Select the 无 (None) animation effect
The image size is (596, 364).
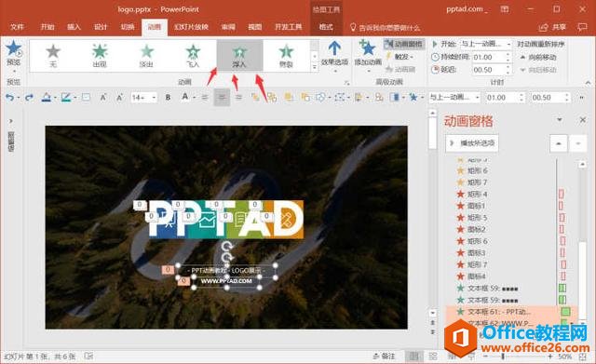53,56
